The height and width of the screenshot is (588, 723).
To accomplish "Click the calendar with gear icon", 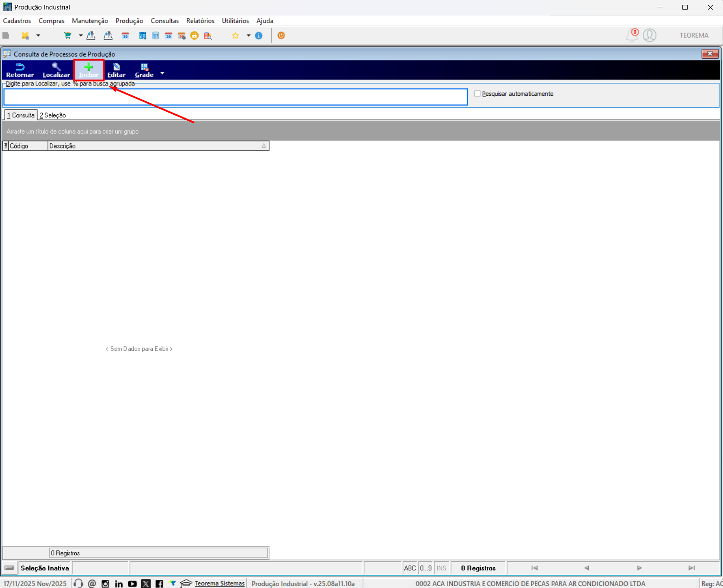I will coord(182,35).
